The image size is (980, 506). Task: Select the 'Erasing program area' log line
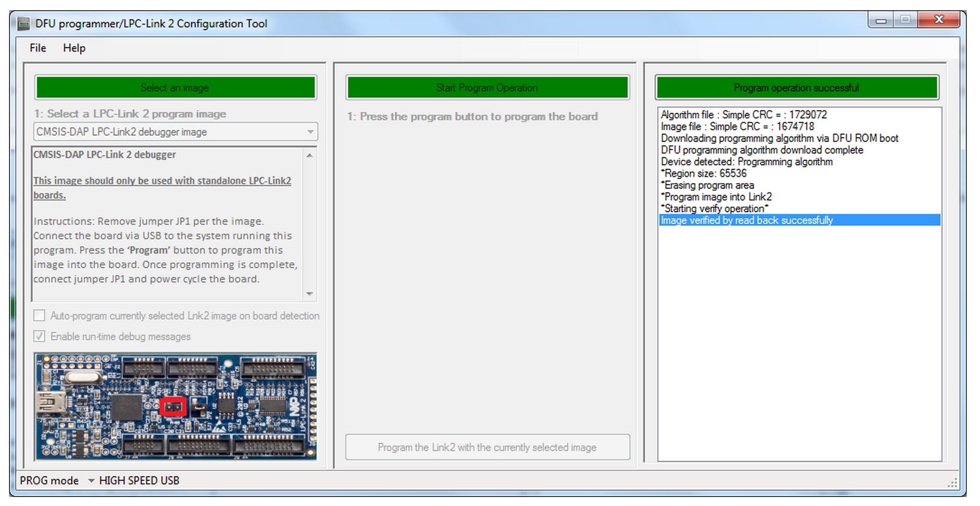tap(799, 185)
